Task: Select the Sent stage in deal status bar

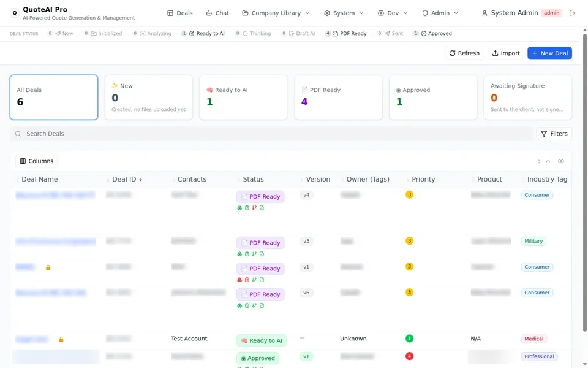Action: pyautogui.click(x=390, y=33)
